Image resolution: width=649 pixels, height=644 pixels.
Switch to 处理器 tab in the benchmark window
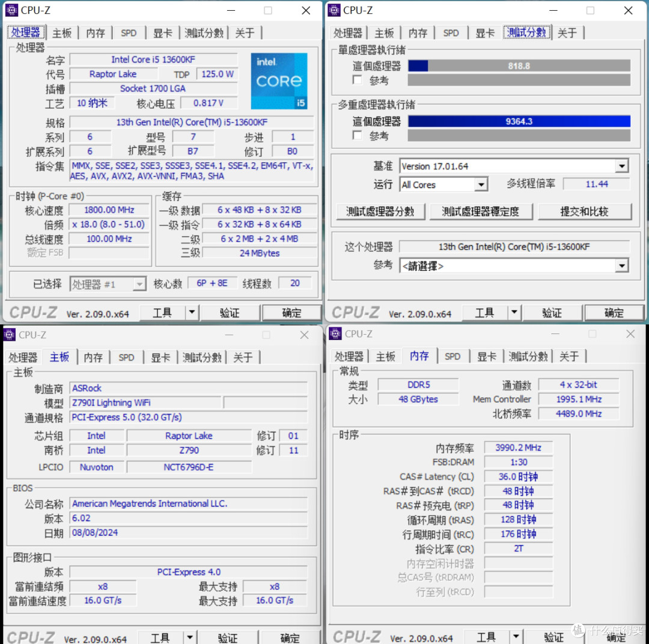click(348, 33)
